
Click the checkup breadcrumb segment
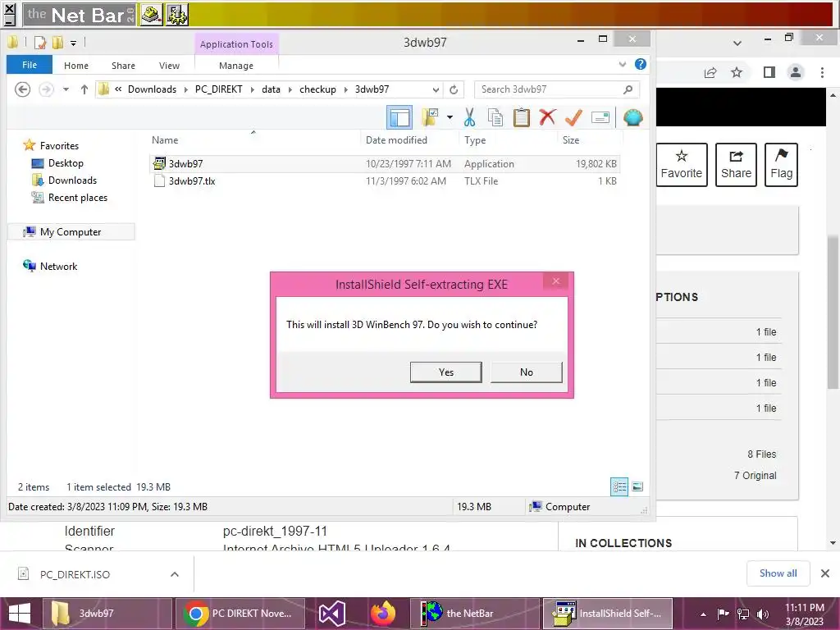[x=317, y=89]
